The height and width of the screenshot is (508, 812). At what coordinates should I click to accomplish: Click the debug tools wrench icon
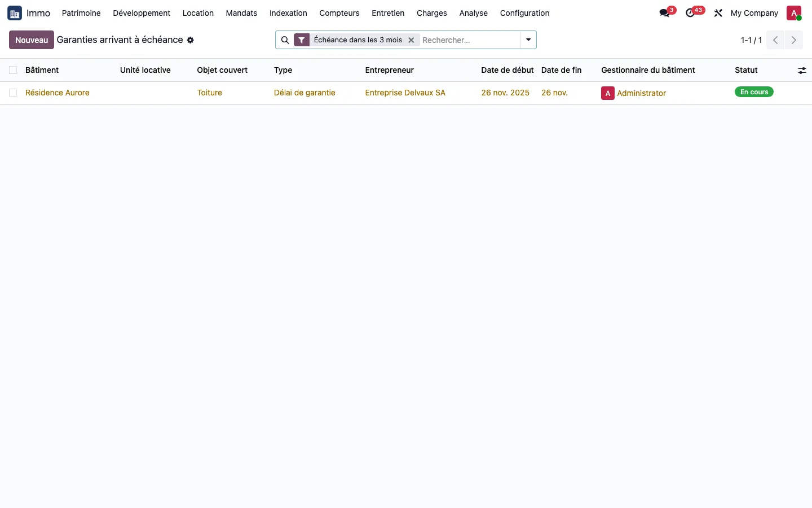click(x=718, y=13)
